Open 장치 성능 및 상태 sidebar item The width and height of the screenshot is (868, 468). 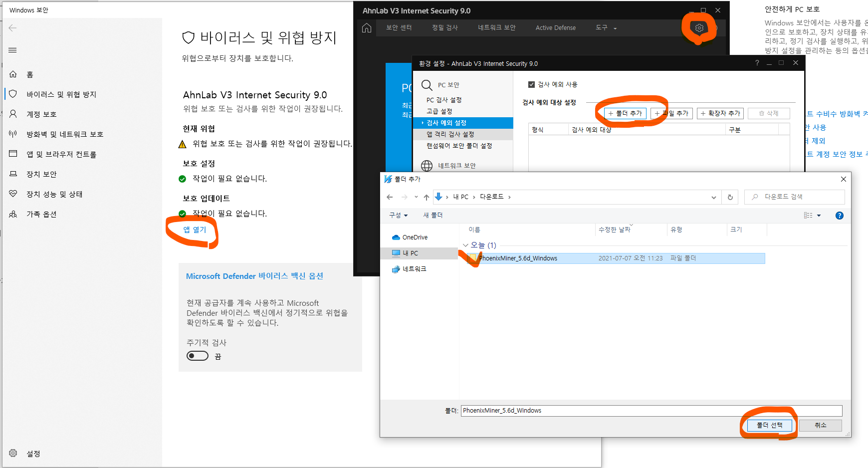pos(54,194)
